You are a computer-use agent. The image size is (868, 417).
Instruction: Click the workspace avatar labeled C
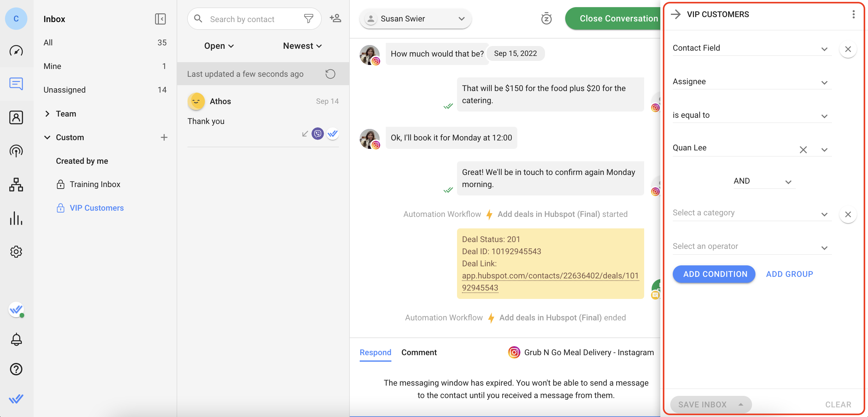pyautogui.click(x=16, y=19)
